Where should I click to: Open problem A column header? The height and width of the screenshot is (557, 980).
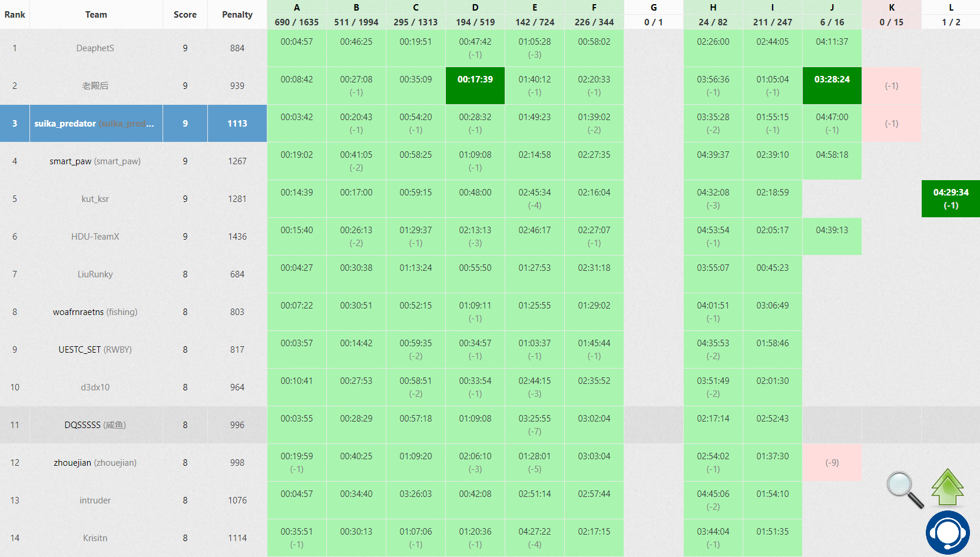click(x=297, y=15)
